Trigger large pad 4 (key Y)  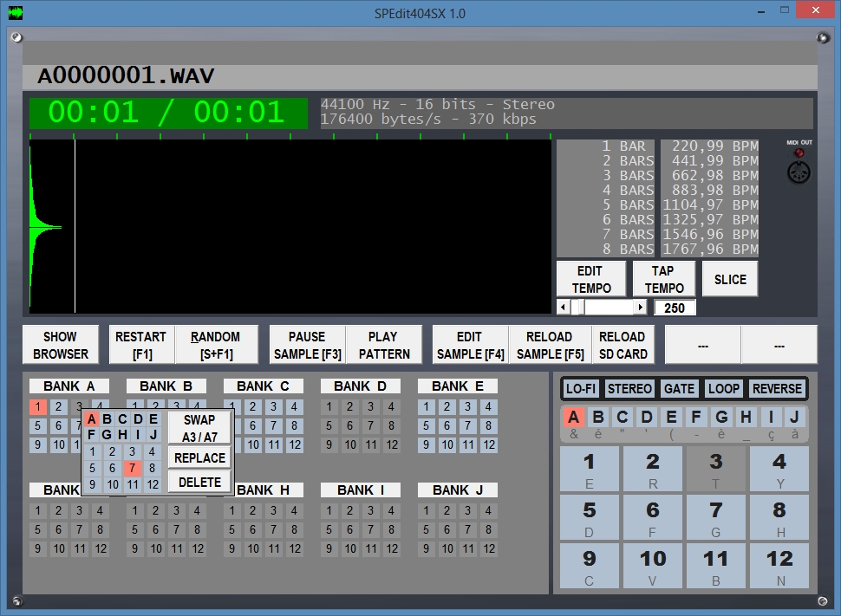pyautogui.click(x=779, y=470)
